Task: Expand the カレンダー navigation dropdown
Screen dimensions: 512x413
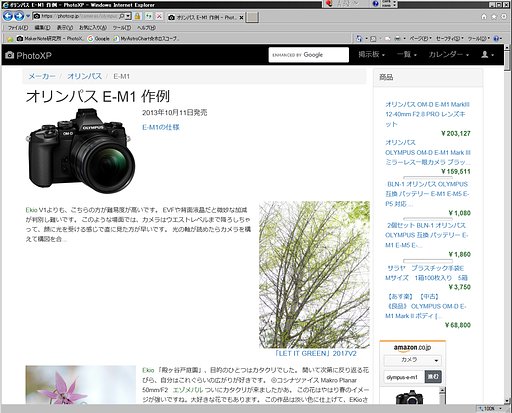Action: pyautogui.click(x=449, y=55)
